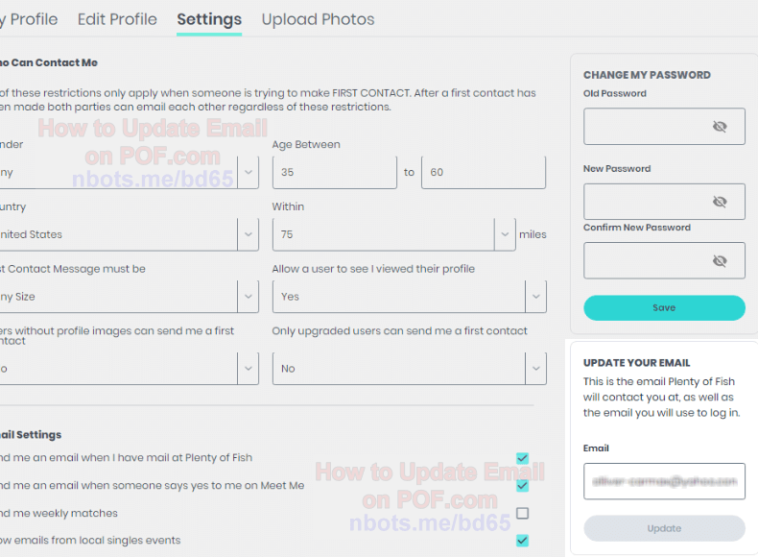Select the Settings tab
758x557 pixels.
pos(209,19)
